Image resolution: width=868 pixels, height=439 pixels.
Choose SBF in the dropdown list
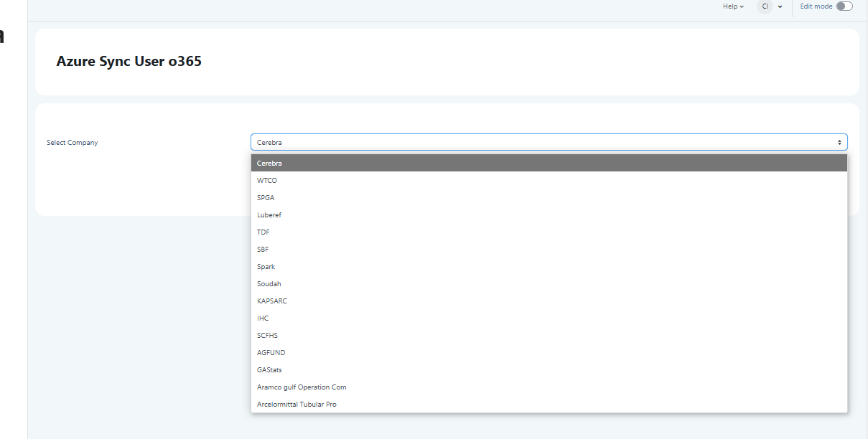pyautogui.click(x=549, y=250)
